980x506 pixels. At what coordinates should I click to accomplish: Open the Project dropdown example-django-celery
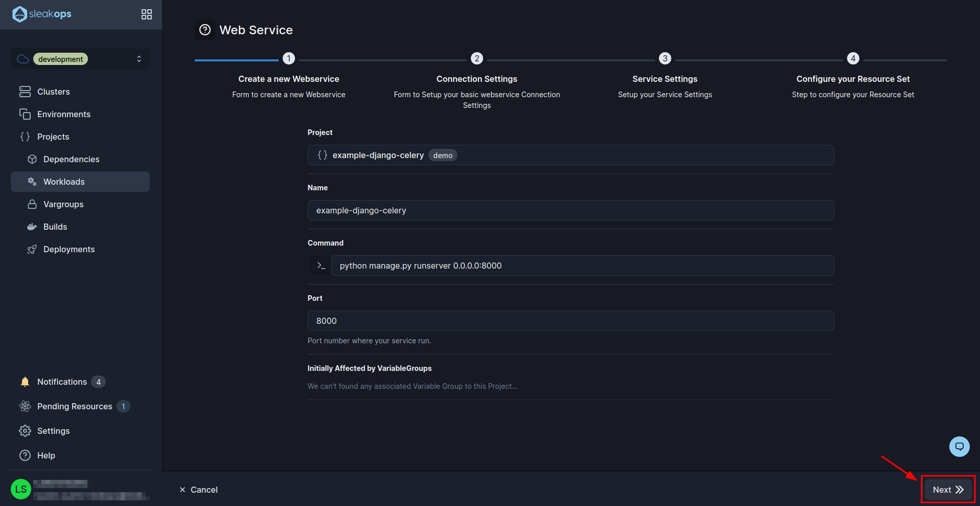pyautogui.click(x=571, y=155)
